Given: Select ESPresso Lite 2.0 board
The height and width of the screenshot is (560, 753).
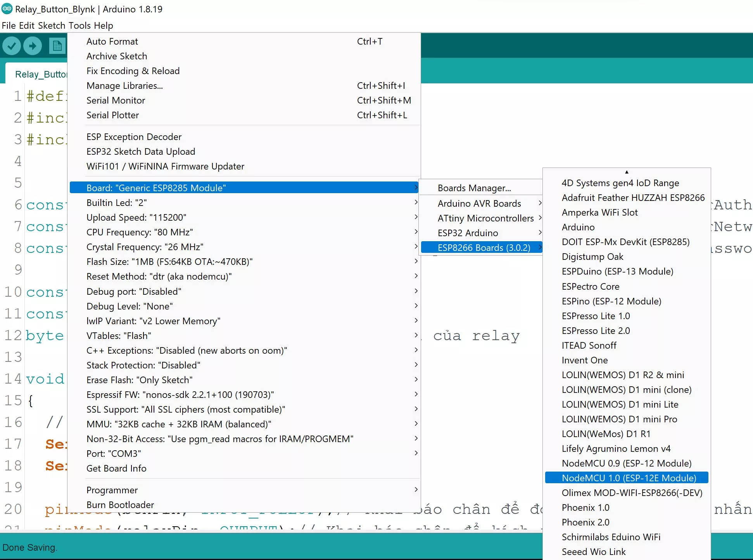Looking at the screenshot, I should [x=627, y=331].
